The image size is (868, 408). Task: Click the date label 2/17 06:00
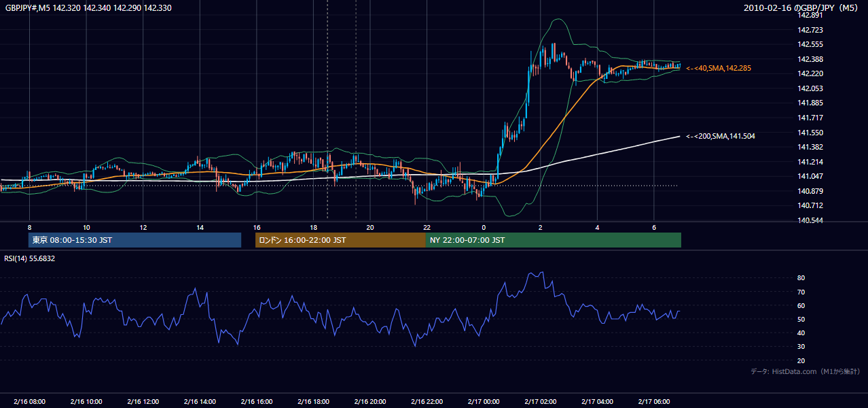[x=654, y=401]
